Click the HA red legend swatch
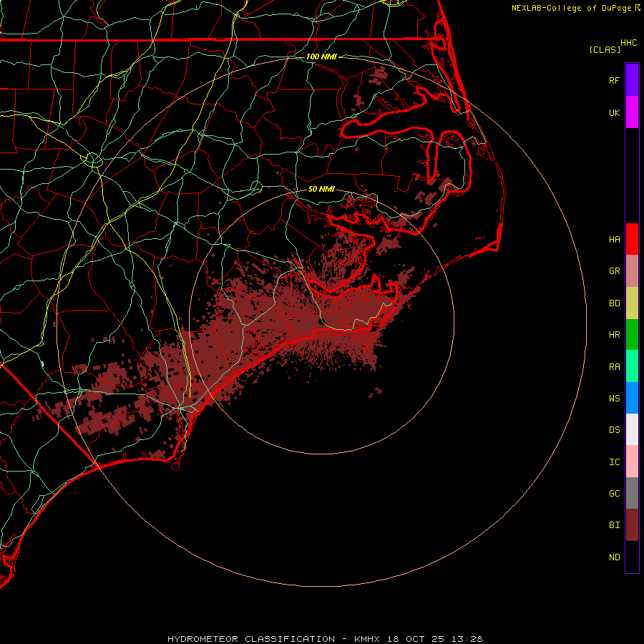 [632, 239]
